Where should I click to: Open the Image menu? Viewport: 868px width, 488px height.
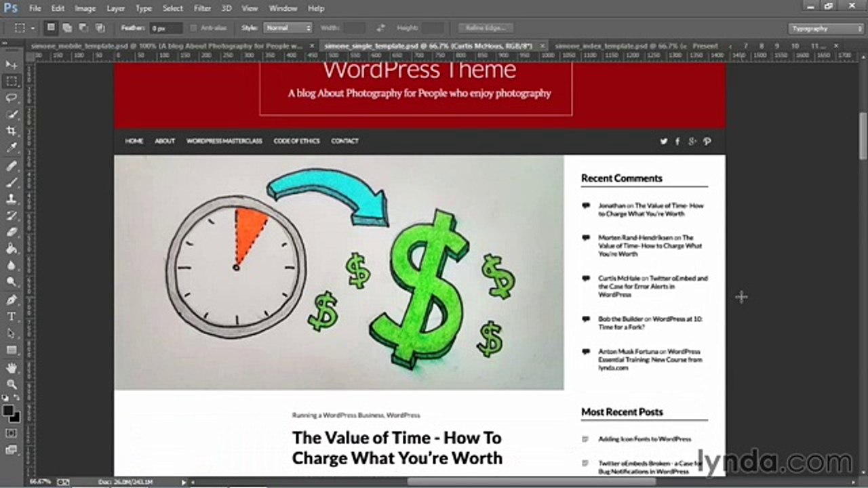85,8
